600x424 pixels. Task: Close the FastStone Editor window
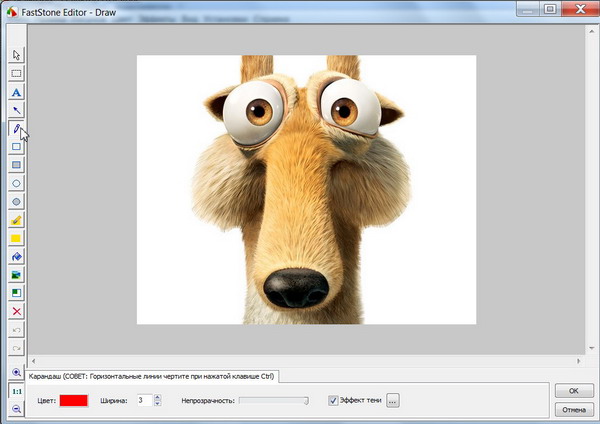point(580,9)
